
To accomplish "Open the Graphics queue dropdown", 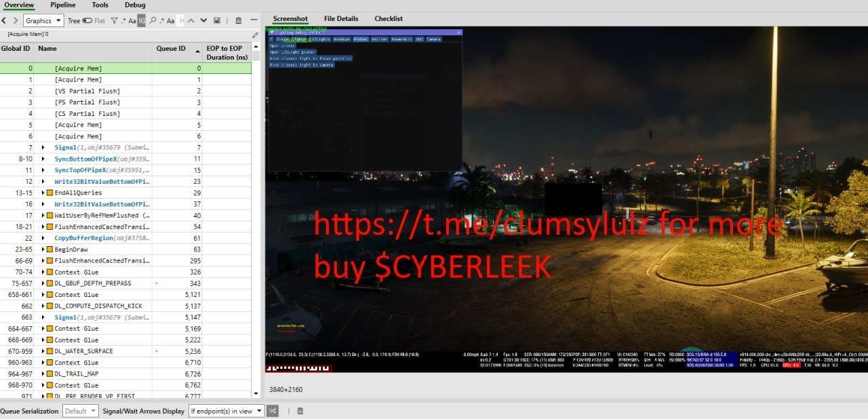I will coord(43,21).
